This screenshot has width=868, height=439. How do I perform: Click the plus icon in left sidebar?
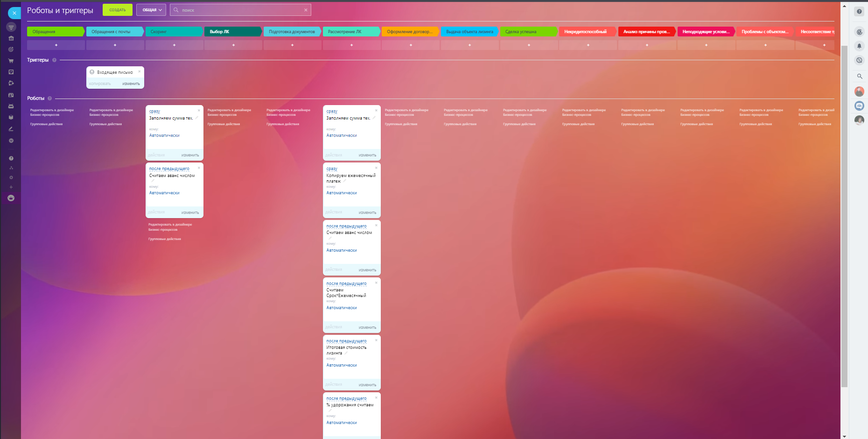click(x=11, y=187)
